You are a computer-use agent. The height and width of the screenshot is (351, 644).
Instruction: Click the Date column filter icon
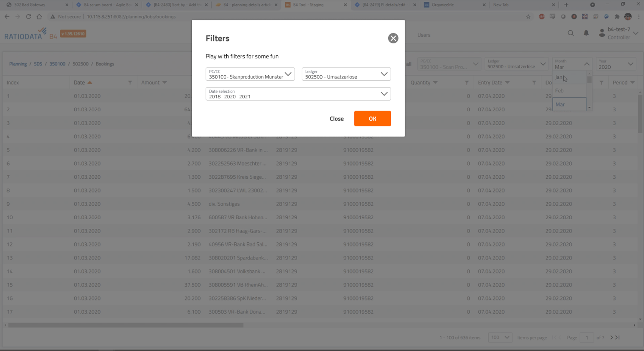click(x=130, y=83)
